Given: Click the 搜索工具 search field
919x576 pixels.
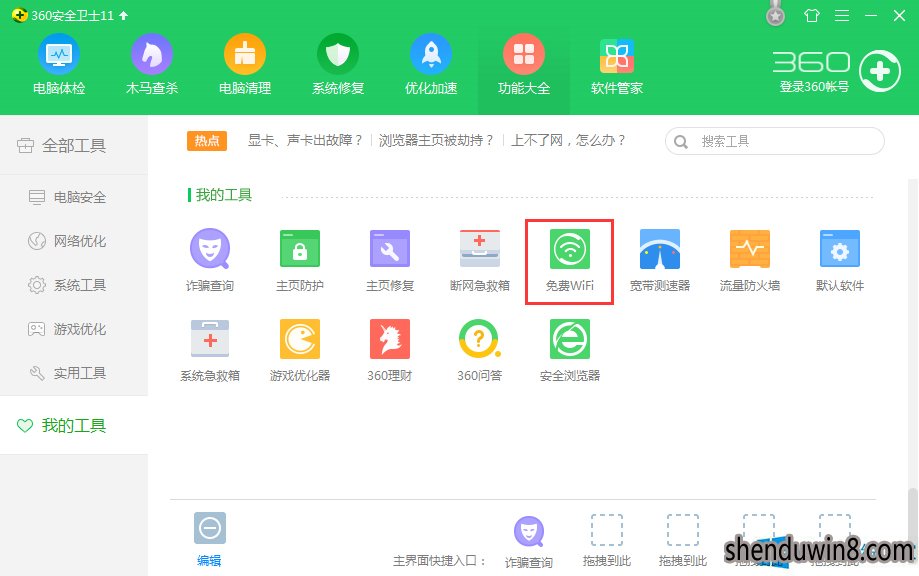Looking at the screenshot, I should 774,141.
